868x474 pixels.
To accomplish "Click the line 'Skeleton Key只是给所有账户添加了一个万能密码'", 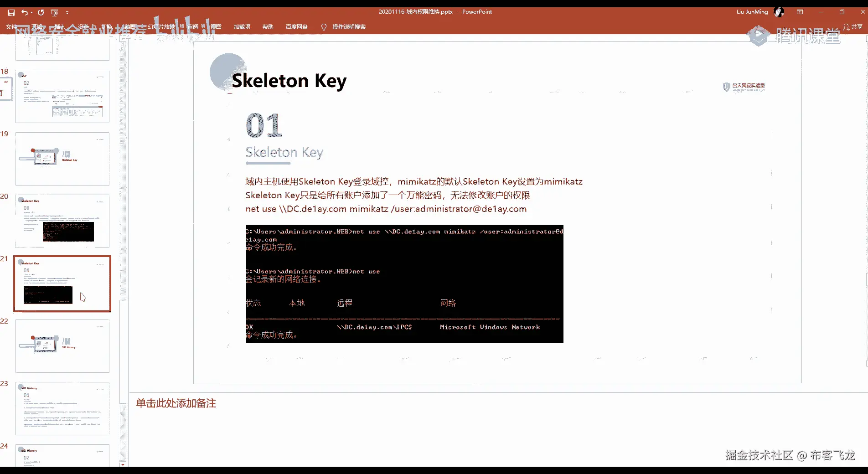I will [387, 195].
